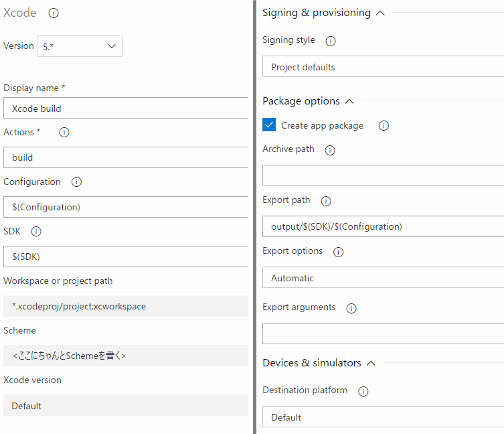Screen dimensions: 504x434
Task: Collapse the Signing & provisioning section
Action: coord(380,13)
